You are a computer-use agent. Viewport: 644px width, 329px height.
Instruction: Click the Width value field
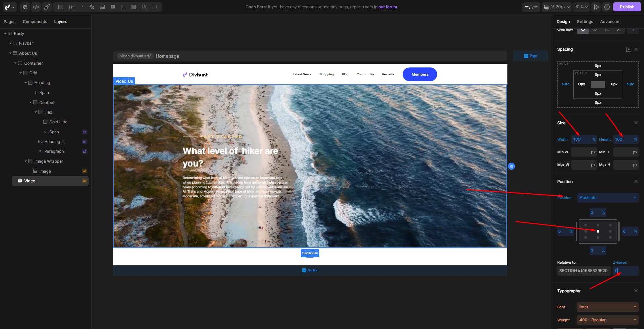584,139
